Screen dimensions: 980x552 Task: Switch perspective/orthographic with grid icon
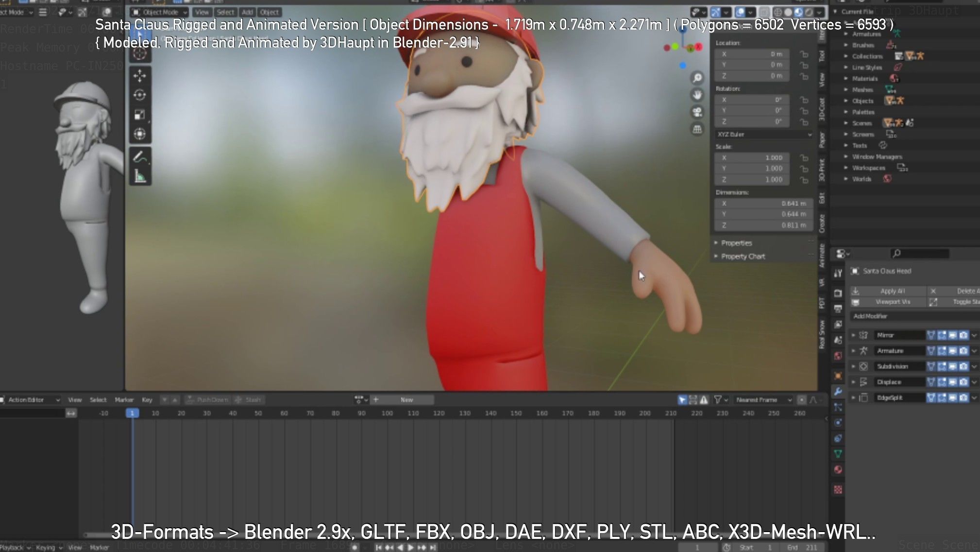pyautogui.click(x=697, y=129)
